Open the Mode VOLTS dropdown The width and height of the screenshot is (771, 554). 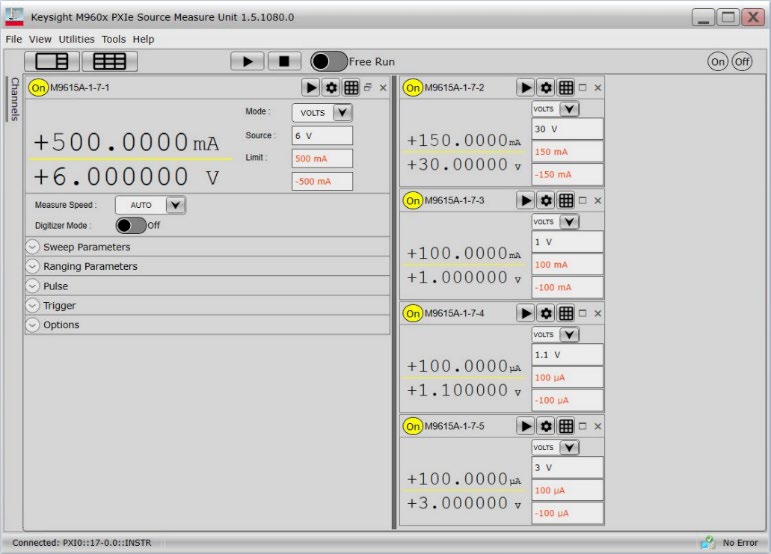[342, 113]
